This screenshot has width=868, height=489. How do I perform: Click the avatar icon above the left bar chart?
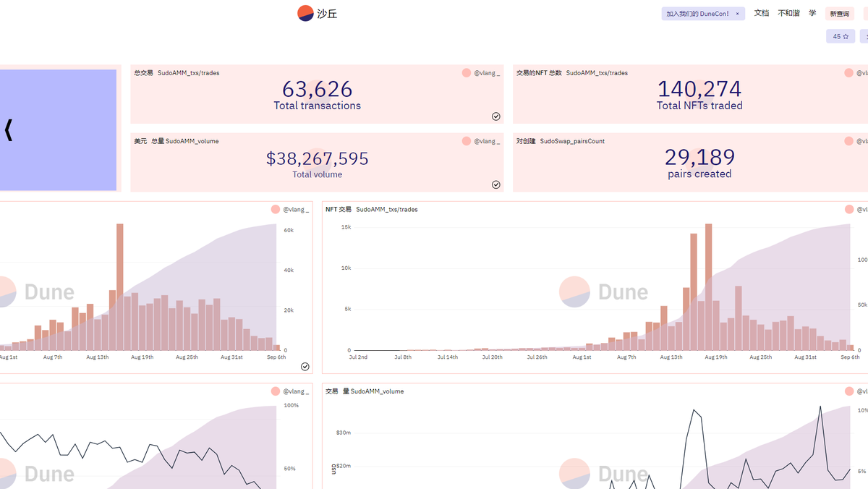pyautogui.click(x=276, y=209)
